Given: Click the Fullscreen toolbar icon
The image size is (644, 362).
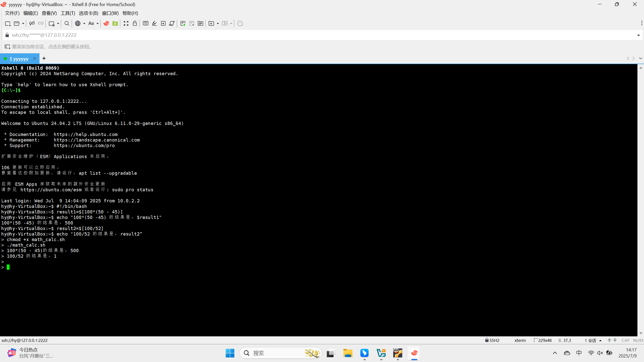Looking at the screenshot, I should tap(126, 23).
